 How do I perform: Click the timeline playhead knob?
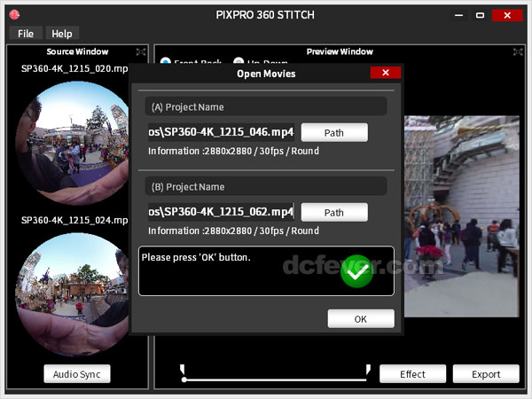[x=184, y=379]
